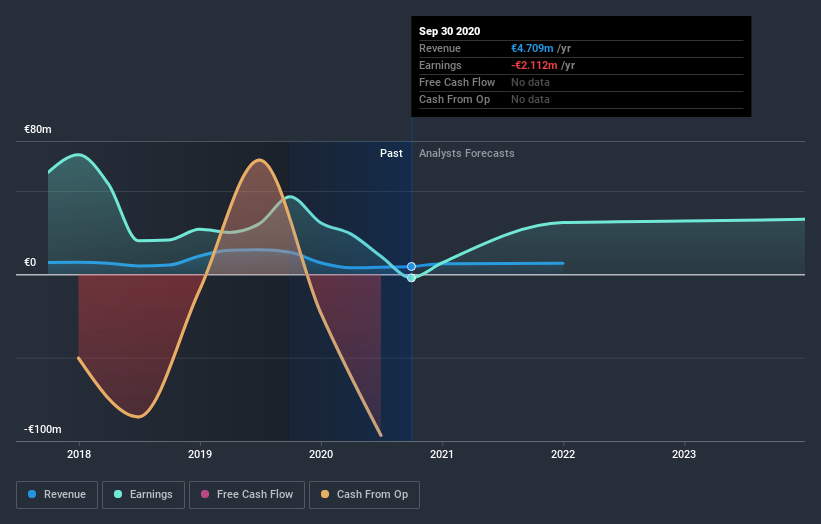Click the orange Cash From Op legend dot
The image size is (821, 524).
[x=325, y=494]
